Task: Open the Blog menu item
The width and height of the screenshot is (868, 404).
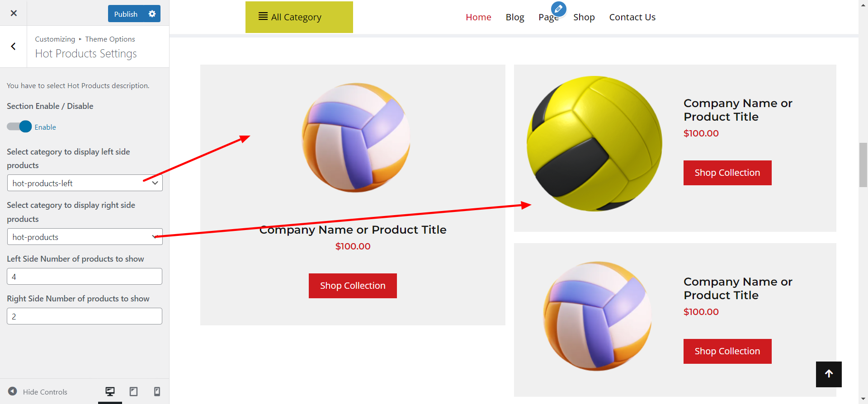Action: click(x=515, y=17)
